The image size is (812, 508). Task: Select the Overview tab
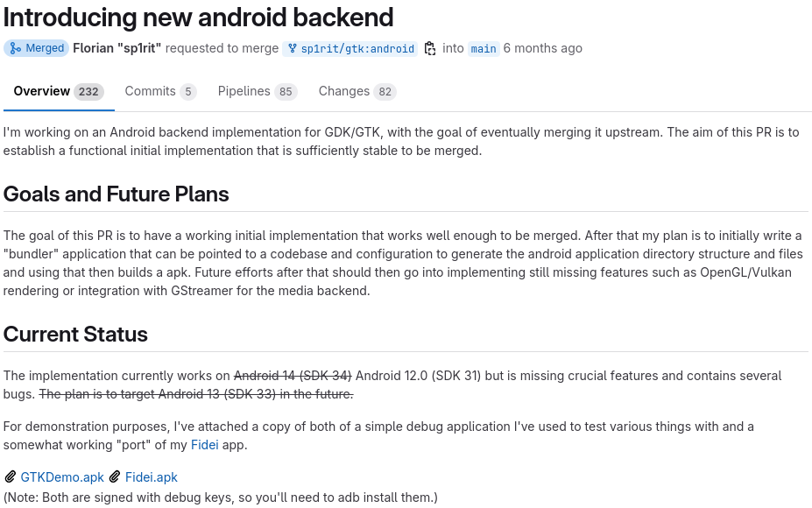(41, 91)
